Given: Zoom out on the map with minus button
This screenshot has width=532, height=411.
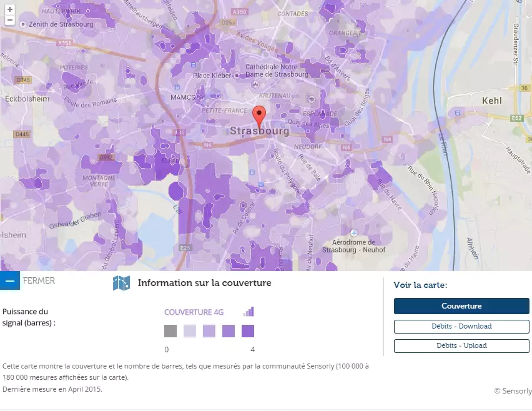Looking at the screenshot, I should [10, 20].
